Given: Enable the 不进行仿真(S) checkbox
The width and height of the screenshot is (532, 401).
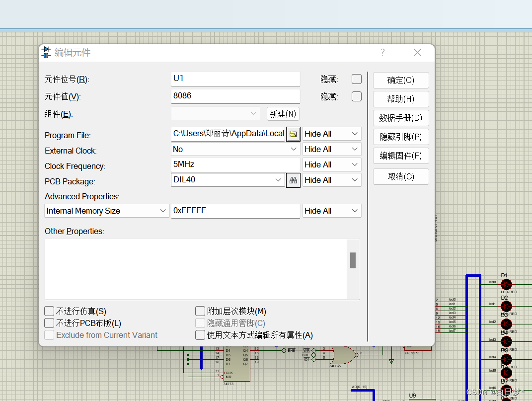Looking at the screenshot, I should (49, 311).
